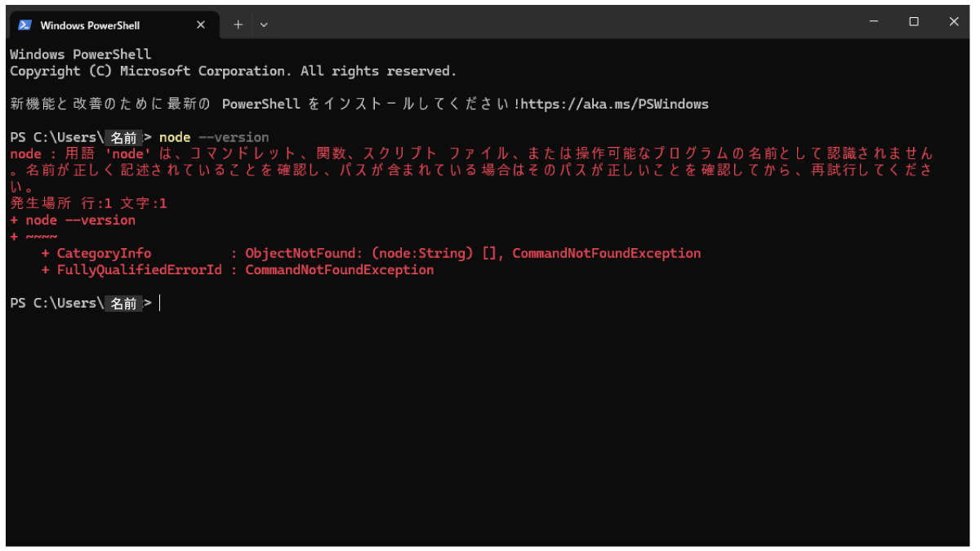Open a new terminal tab

[x=238, y=24]
